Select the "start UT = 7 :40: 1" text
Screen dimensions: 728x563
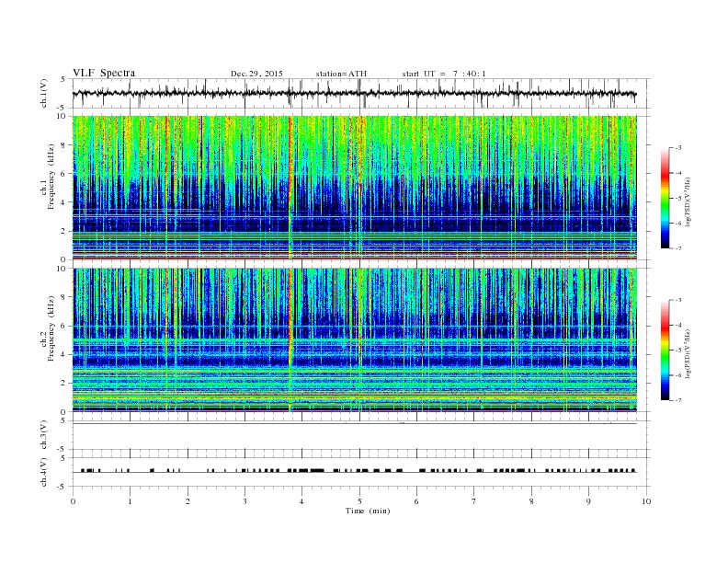pos(444,74)
